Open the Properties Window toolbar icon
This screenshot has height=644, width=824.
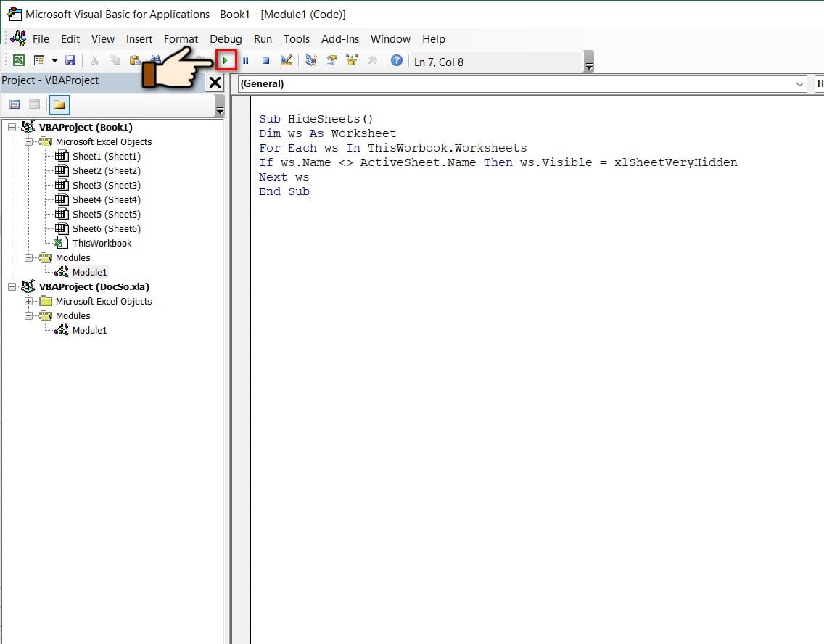click(x=331, y=61)
